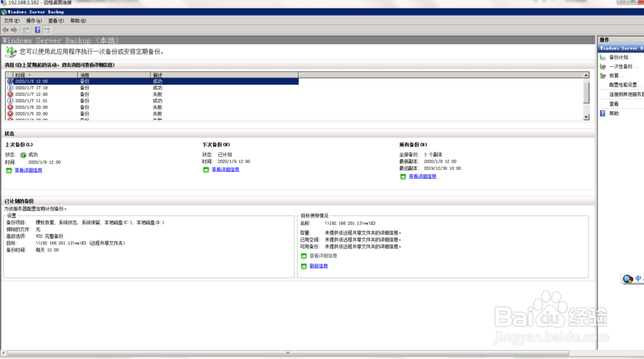Click error icon of 2020/1/7 12:00 row
Viewport: 644px width, 359px height.
[x=10, y=95]
